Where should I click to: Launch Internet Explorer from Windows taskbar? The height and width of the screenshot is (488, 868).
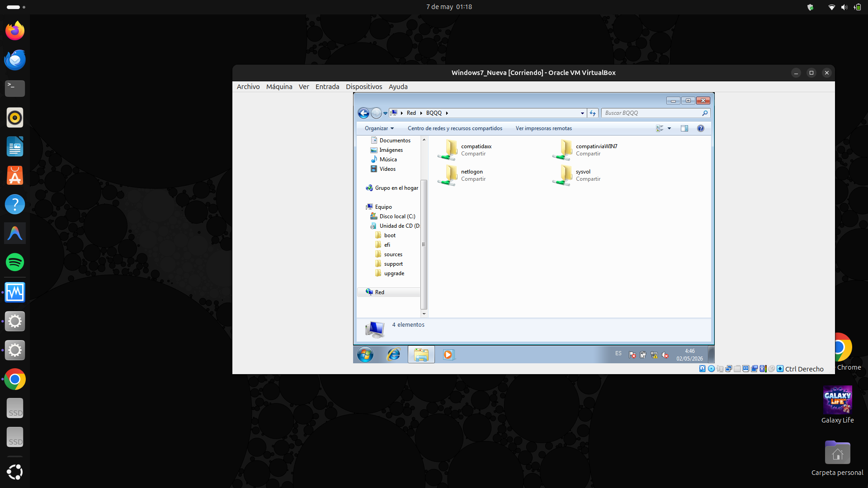(394, 355)
